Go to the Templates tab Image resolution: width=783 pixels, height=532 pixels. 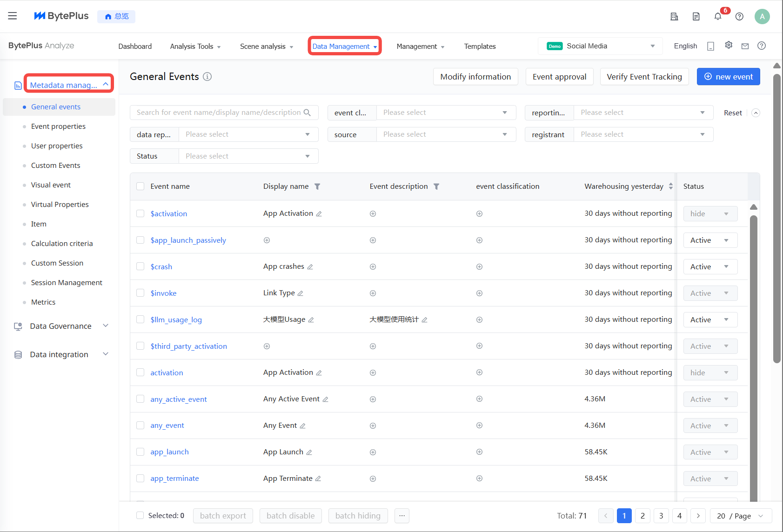click(480, 47)
